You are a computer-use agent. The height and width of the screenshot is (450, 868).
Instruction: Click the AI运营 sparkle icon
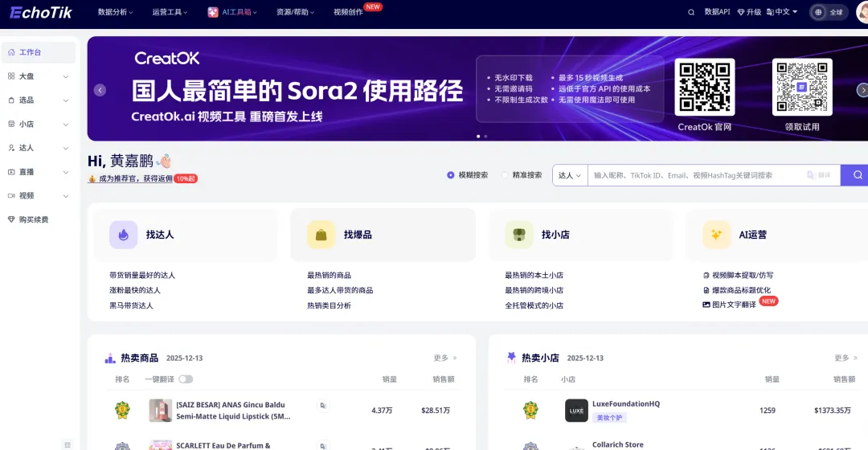pos(716,235)
